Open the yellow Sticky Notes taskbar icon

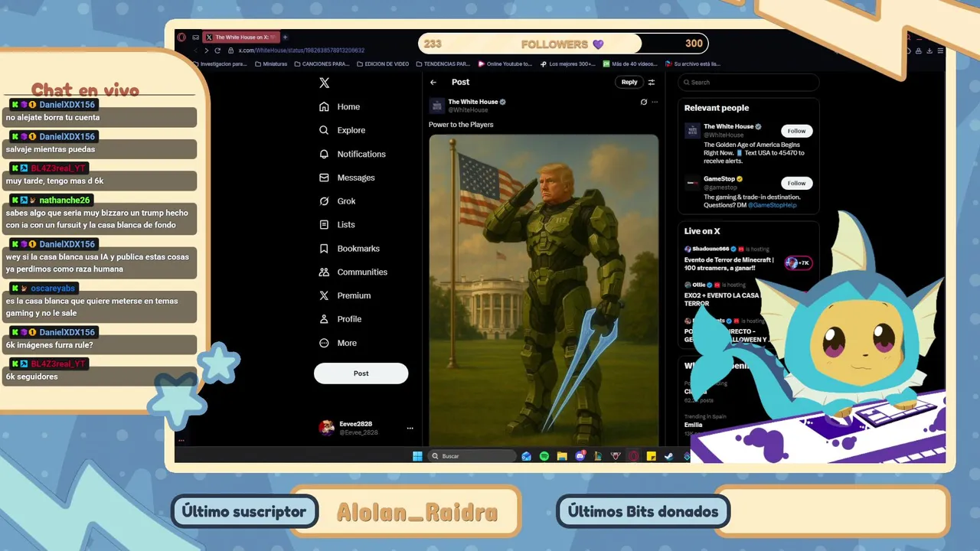click(x=652, y=456)
